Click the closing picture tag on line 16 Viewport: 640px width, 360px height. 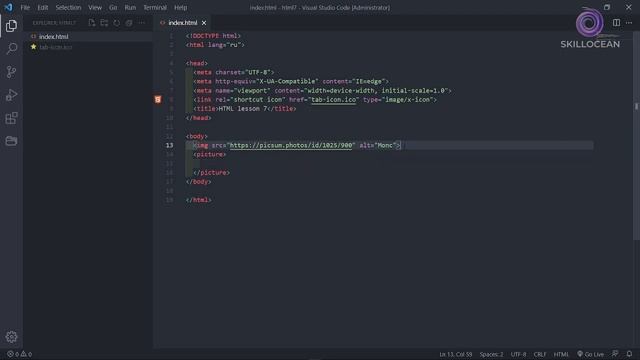(x=211, y=173)
